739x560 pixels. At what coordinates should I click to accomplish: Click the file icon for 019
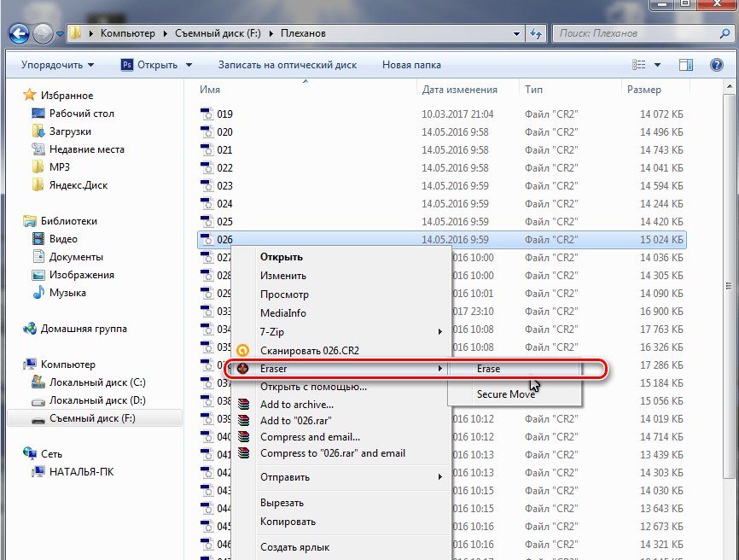(x=206, y=114)
